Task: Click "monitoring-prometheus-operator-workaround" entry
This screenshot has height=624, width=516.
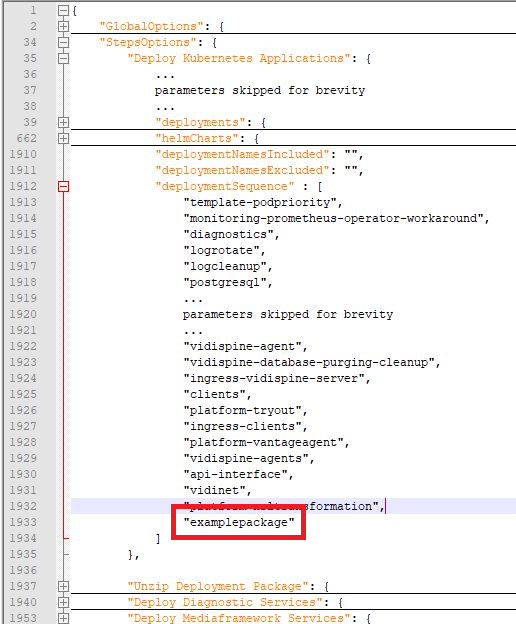Action: 333,218
